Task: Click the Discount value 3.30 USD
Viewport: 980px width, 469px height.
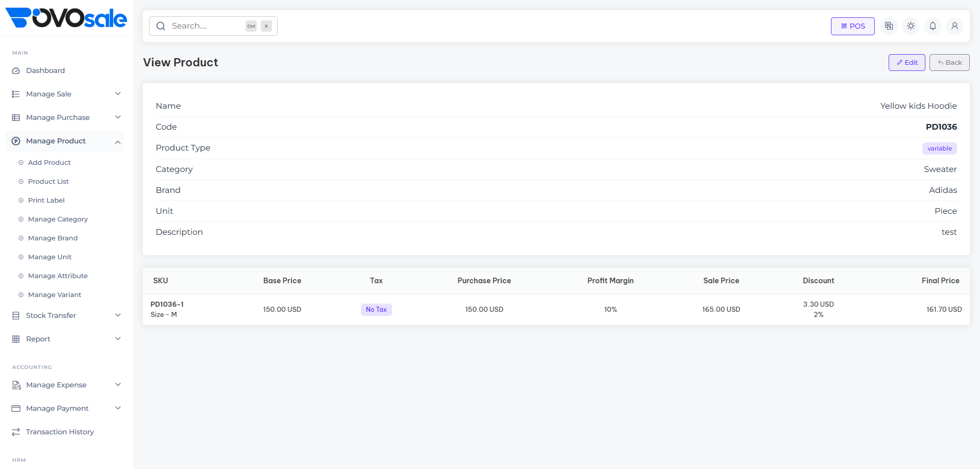Action: pyautogui.click(x=818, y=305)
